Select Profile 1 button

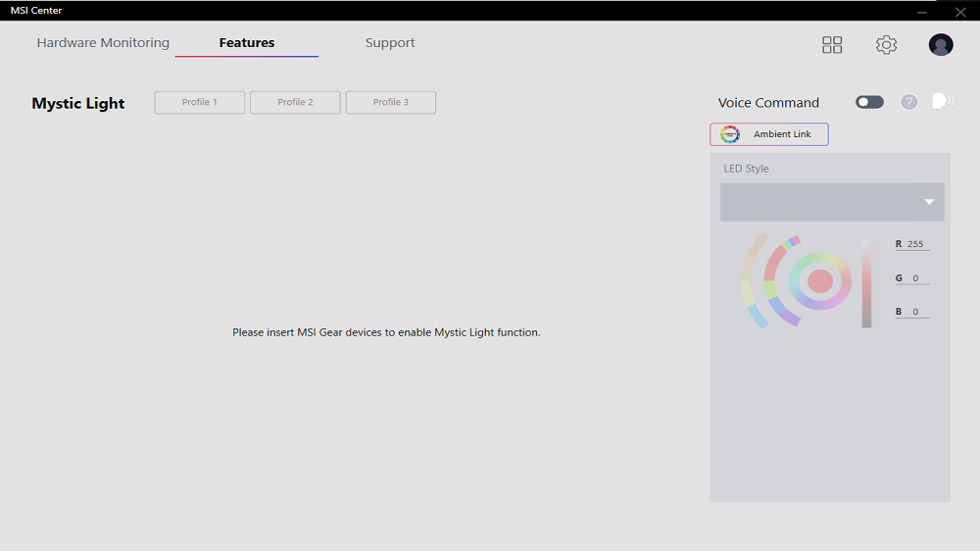[199, 102]
